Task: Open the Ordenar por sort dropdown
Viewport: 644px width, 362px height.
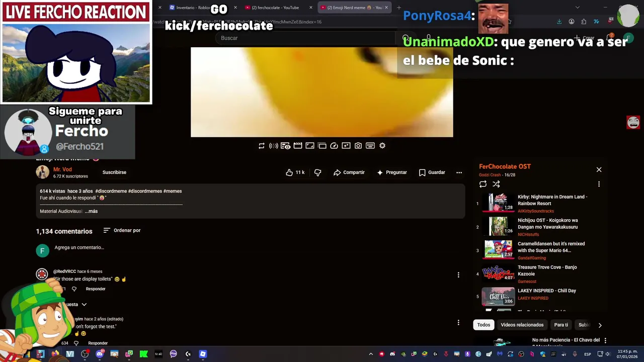Action: tap(122, 230)
